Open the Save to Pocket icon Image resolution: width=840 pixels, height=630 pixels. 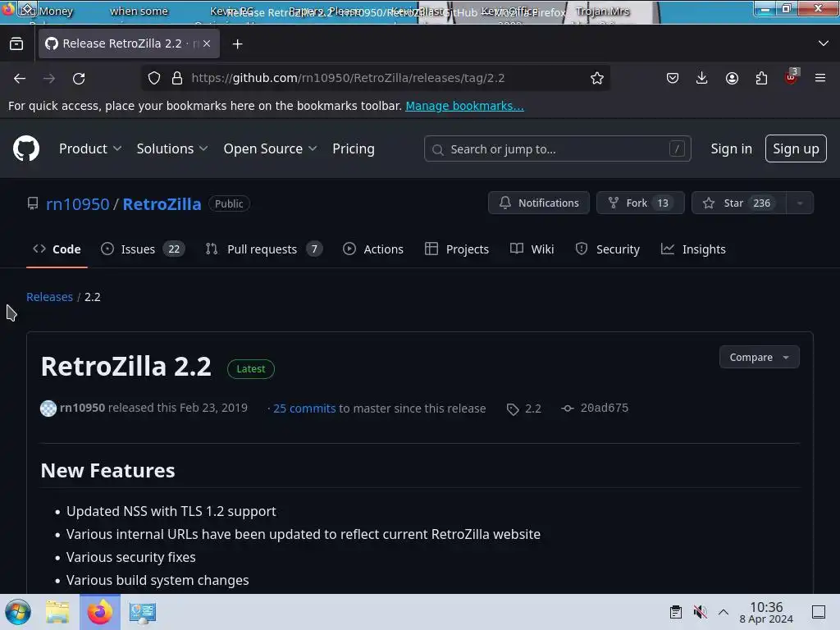[673, 78]
